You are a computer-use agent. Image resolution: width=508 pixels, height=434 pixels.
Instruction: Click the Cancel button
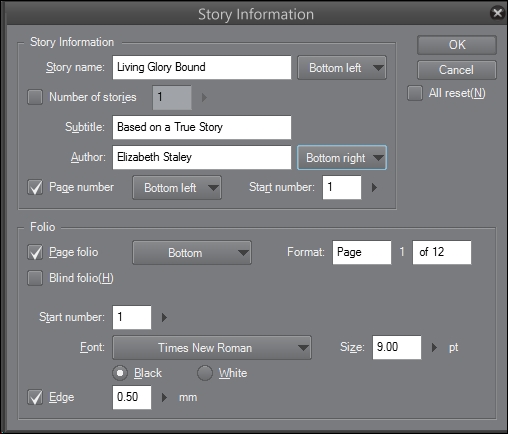457,70
